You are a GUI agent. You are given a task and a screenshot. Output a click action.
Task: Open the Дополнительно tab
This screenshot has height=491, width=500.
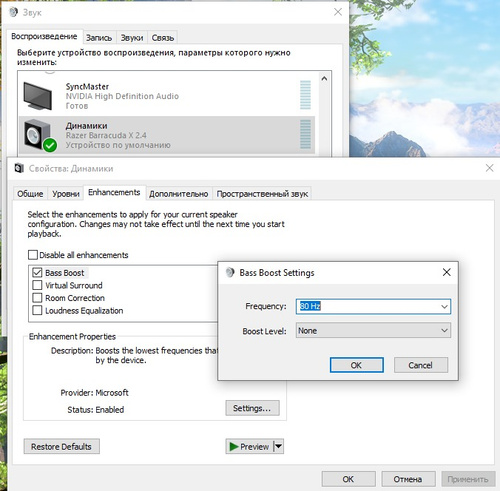[x=179, y=194]
